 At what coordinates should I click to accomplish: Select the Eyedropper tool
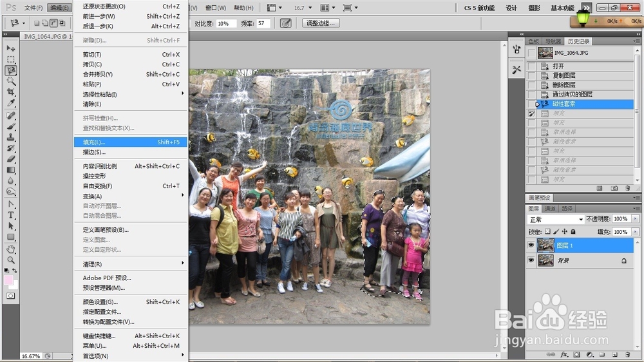pos(11,102)
